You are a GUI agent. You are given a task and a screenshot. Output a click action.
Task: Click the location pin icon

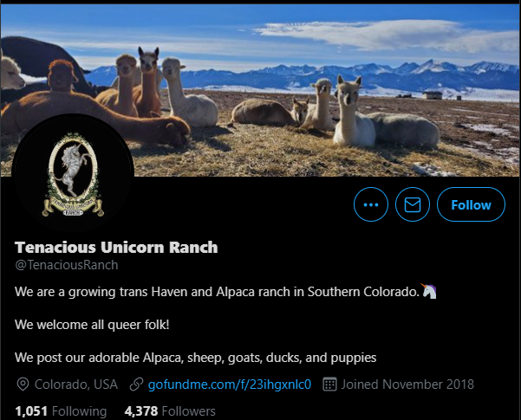(x=23, y=384)
